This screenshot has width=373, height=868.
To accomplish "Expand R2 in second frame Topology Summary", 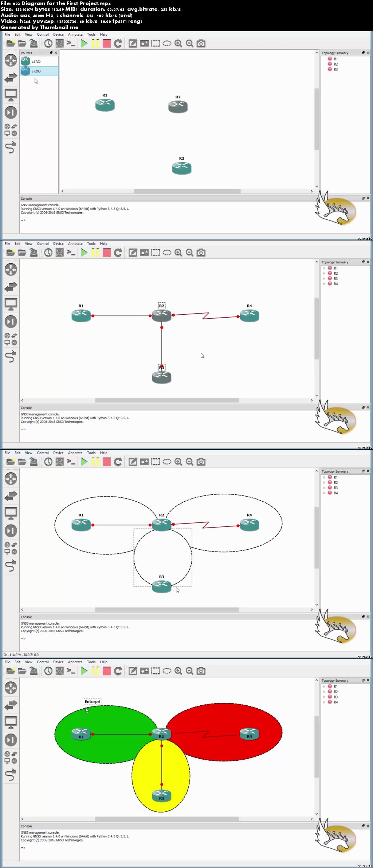I will click(324, 273).
